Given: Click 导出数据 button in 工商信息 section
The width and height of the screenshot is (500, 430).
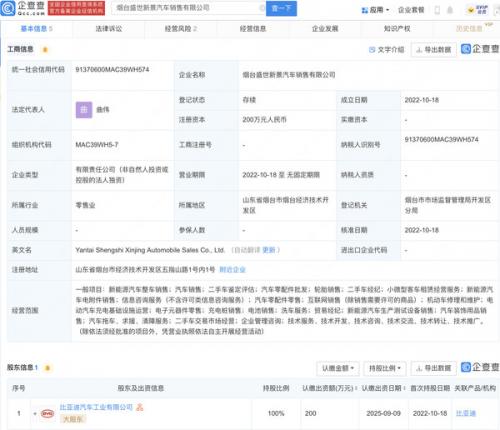Looking at the screenshot, I should point(434,50).
